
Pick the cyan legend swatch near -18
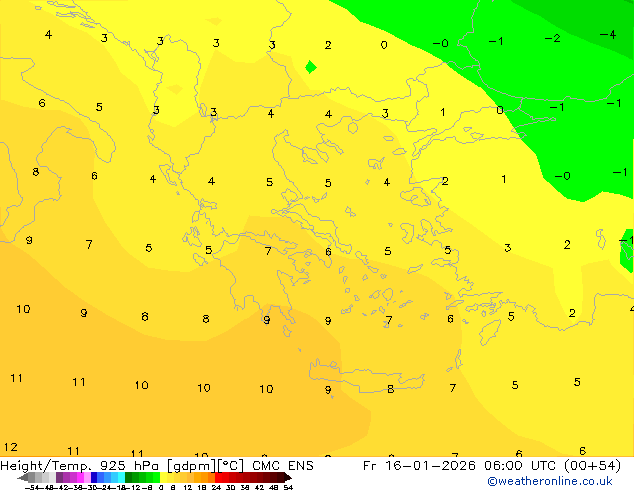pos(121,478)
